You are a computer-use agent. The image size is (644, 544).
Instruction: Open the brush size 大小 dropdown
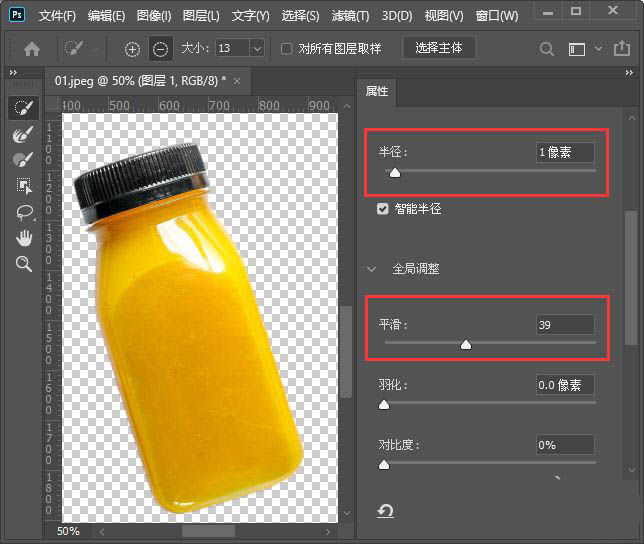click(258, 48)
